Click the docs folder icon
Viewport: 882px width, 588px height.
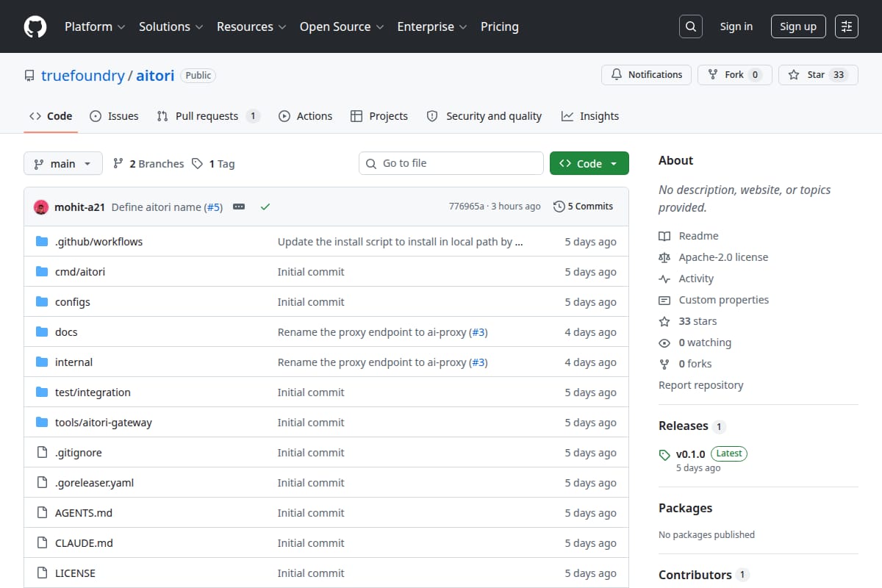click(42, 332)
